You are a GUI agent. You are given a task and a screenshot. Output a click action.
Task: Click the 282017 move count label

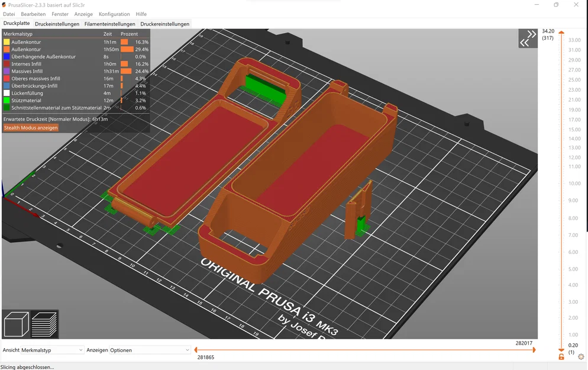[x=524, y=343]
